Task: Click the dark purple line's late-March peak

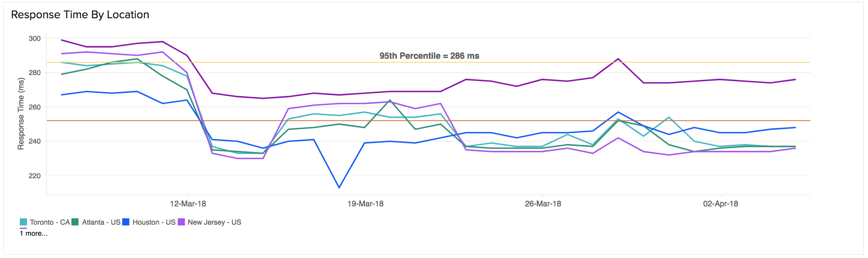Action: pos(618,59)
